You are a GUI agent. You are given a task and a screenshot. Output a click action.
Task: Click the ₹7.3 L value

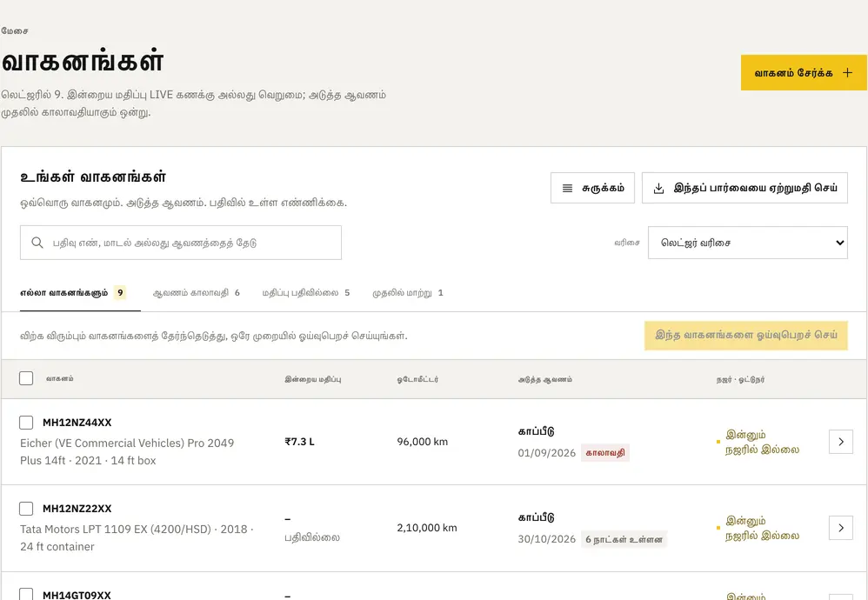click(299, 442)
